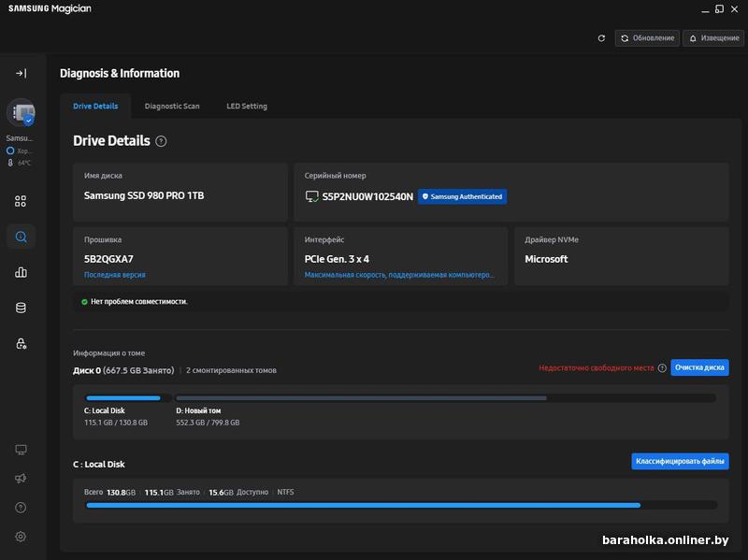Click info icon next to low space warning

point(662,368)
